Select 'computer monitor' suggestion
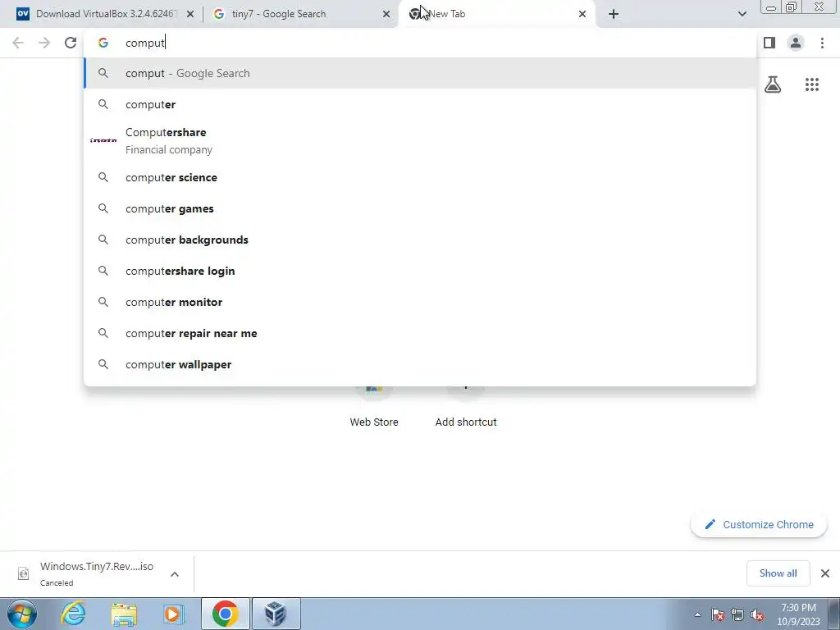The width and height of the screenshot is (840, 630). point(420,302)
